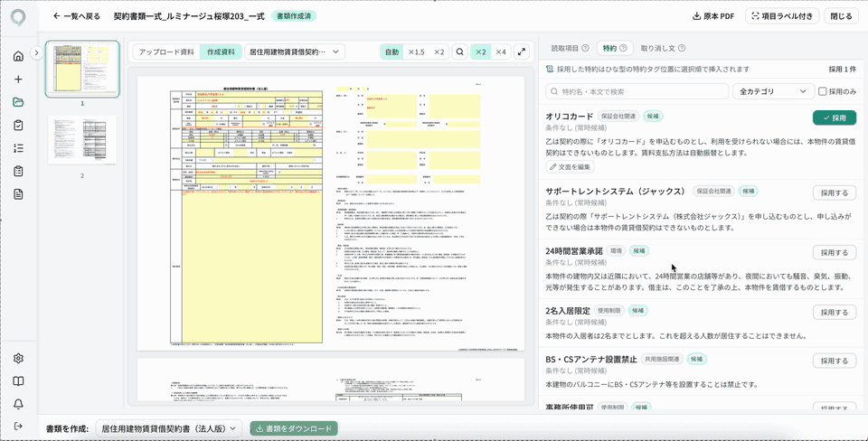Toggle 採用 button for オリコカード
Image resolution: width=868 pixels, height=441 pixels.
point(835,117)
